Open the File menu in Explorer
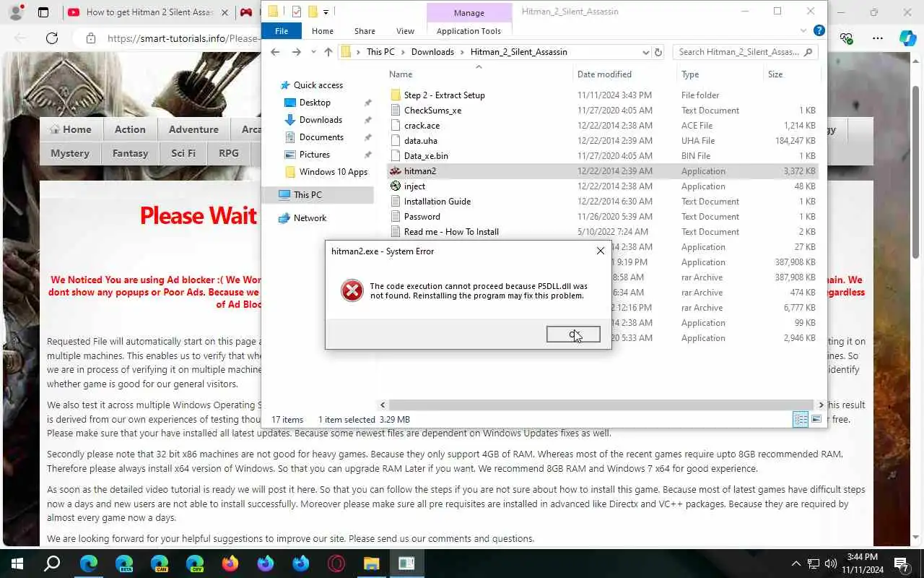924x578 pixels. [x=282, y=31]
